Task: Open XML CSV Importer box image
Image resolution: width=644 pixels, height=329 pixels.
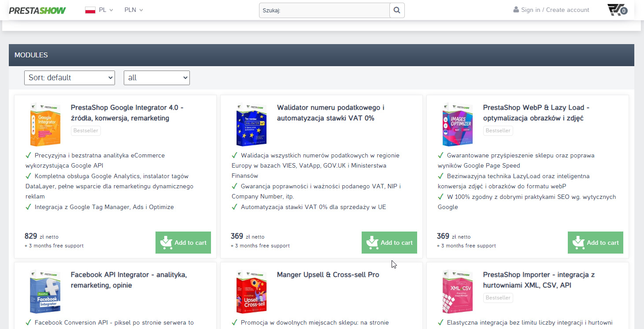Action: (x=457, y=292)
